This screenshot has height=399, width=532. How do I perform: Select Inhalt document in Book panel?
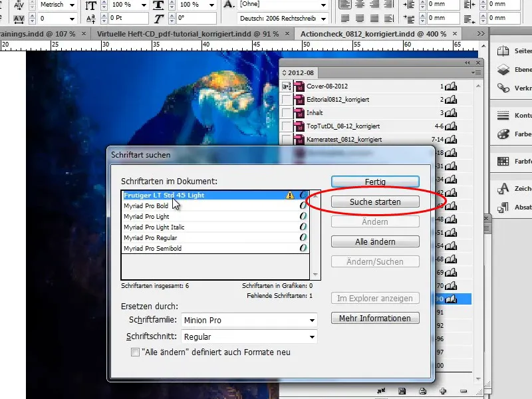376,113
